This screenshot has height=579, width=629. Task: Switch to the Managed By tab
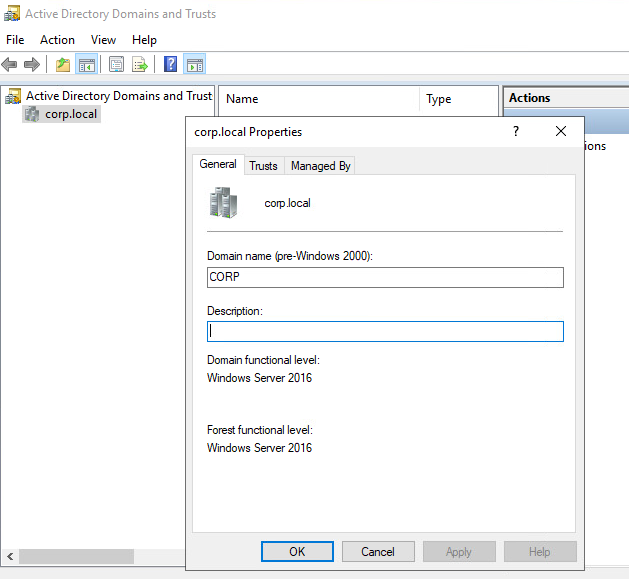tap(320, 166)
